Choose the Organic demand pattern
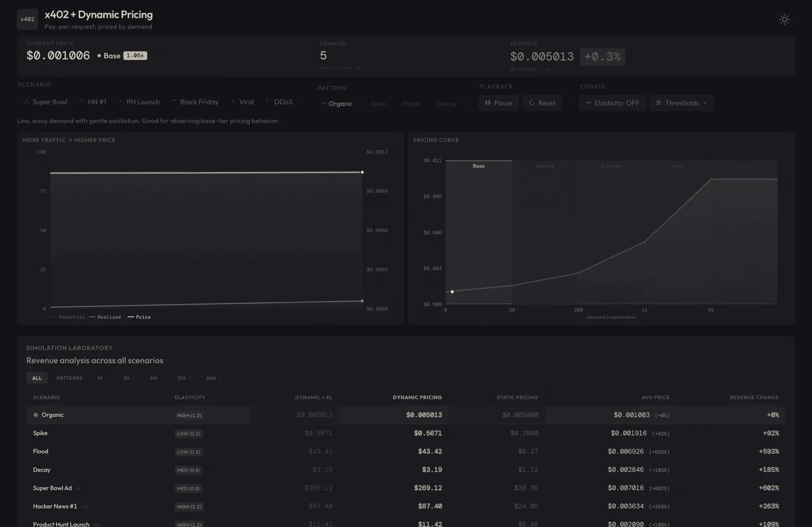 [336, 103]
